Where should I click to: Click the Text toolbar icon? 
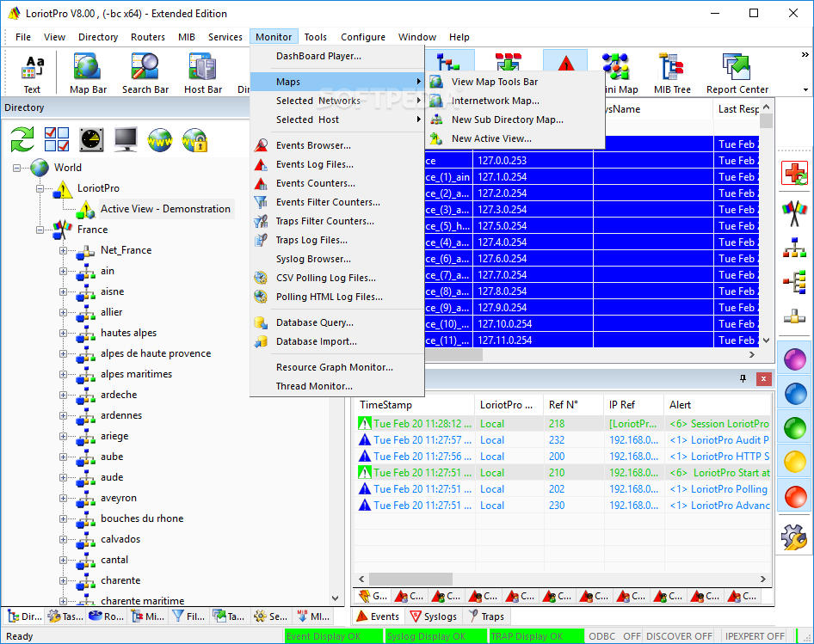coord(32,74)
